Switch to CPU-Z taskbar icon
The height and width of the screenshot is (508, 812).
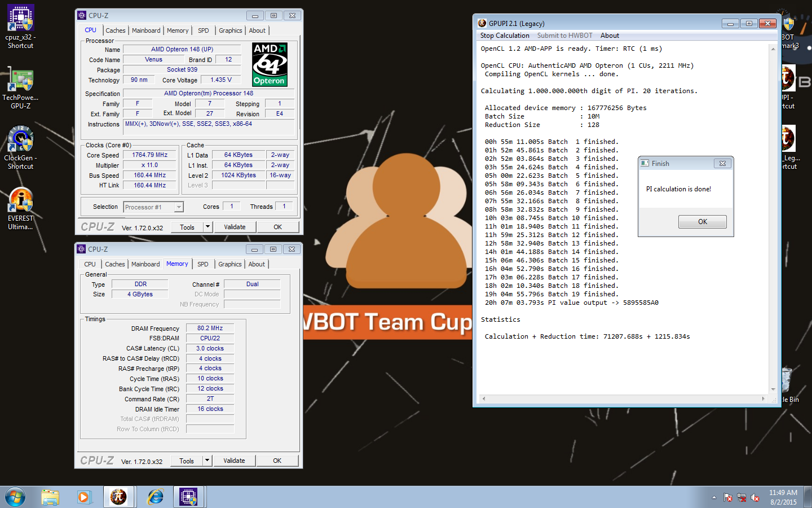tap(188, 497)
